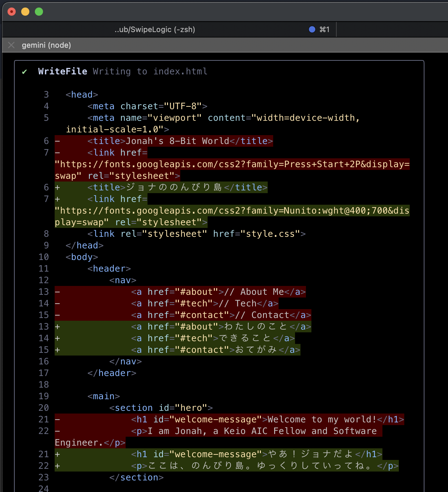Image resolution: width=448 pixels, height=492 pixels.
Task: Click the section id="hero" line
Action: tap(161, 408)
